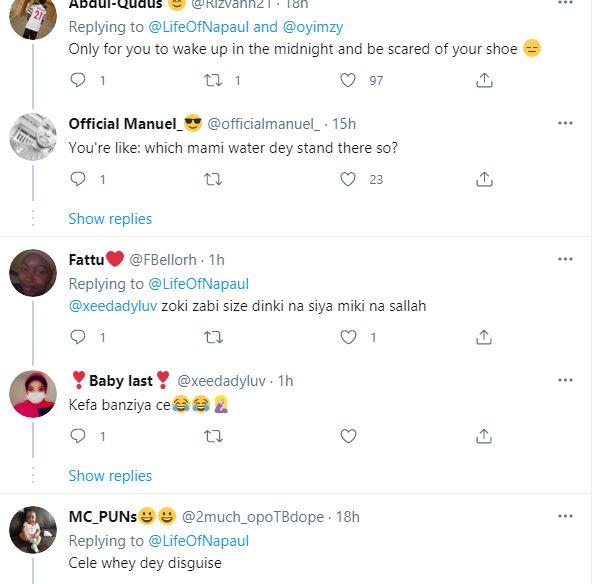
Task: Open @xeedadyluv mention in Fattu's tweet
Action: click(x=113, y=306)
